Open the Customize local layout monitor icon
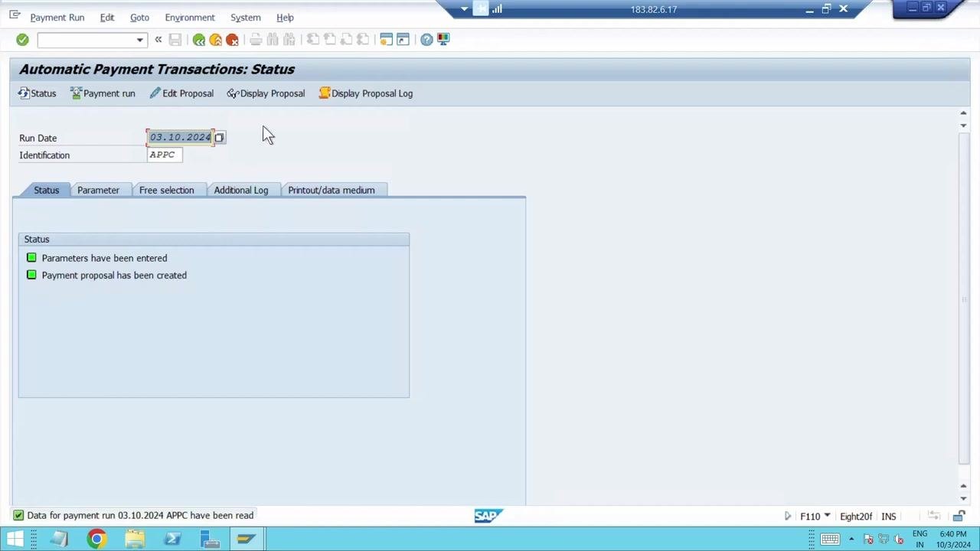The image size is (980, 551). (x=443, y=40)
